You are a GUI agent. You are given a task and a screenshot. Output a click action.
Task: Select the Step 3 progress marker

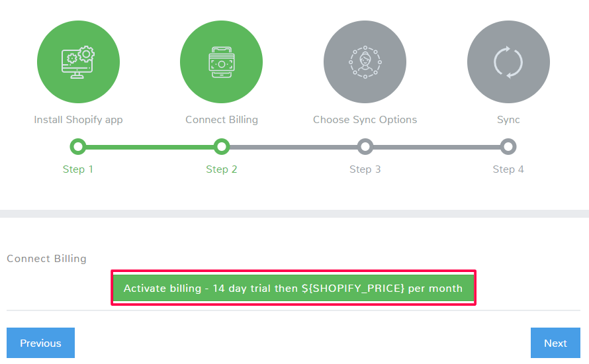tap(365, 146)
